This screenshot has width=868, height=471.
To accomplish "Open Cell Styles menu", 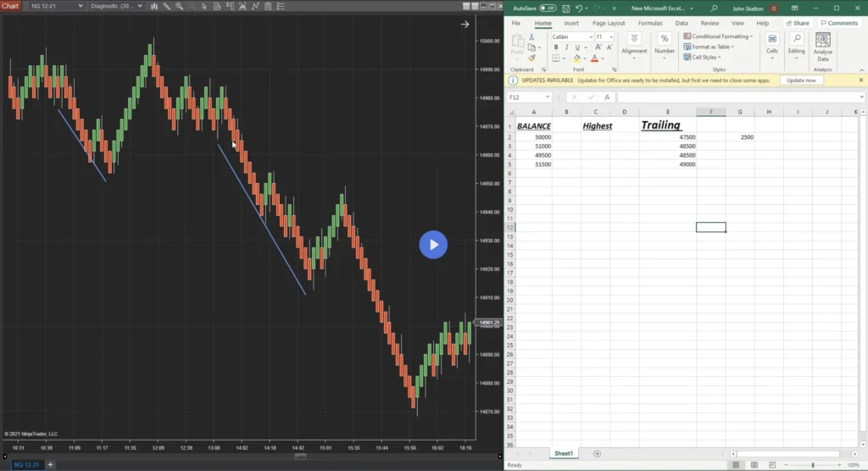I will (x=702, y=58).
